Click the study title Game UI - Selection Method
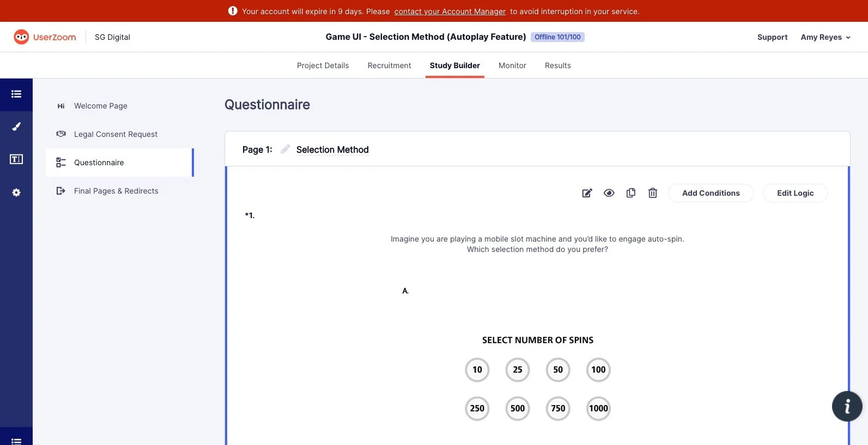 point(426,37)
